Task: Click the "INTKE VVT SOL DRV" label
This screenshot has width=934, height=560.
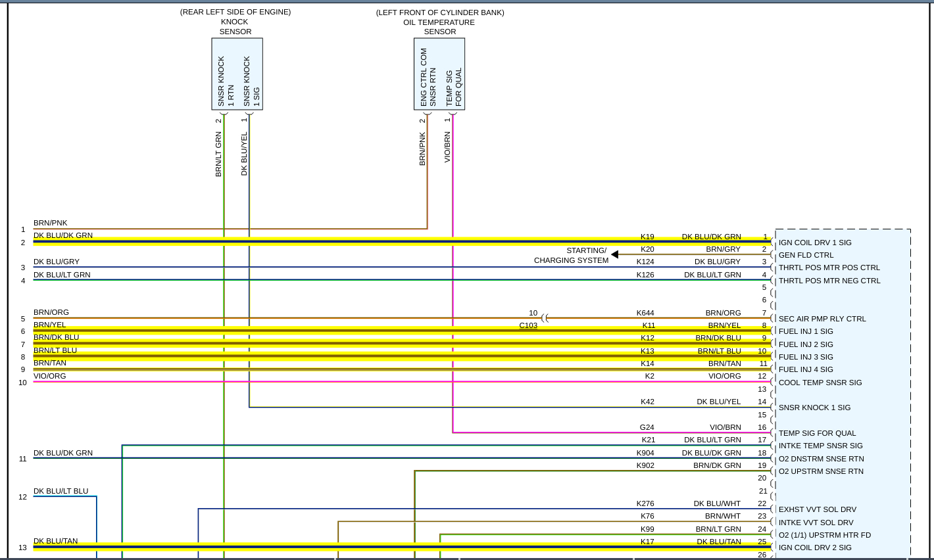Action: tap(816, 523)
